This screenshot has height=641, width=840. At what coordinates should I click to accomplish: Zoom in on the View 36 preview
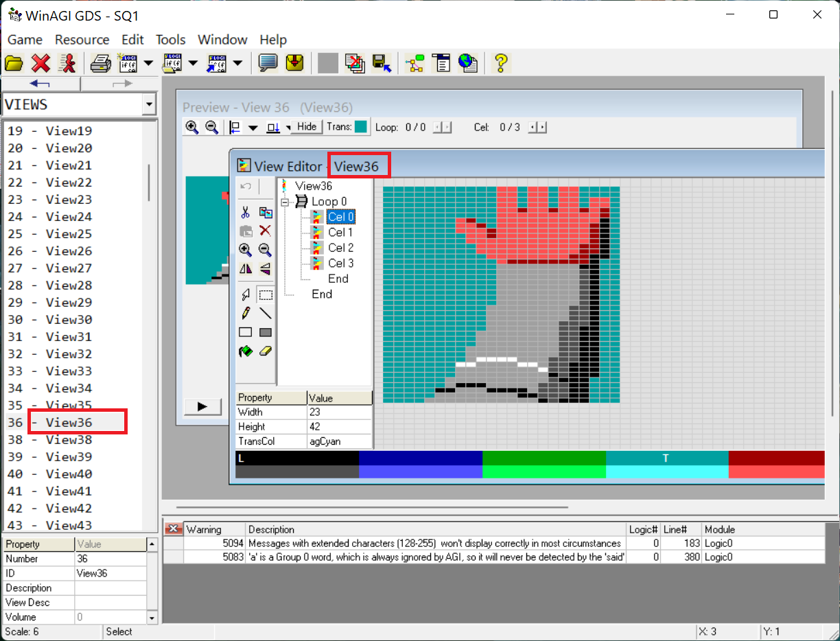192,127
